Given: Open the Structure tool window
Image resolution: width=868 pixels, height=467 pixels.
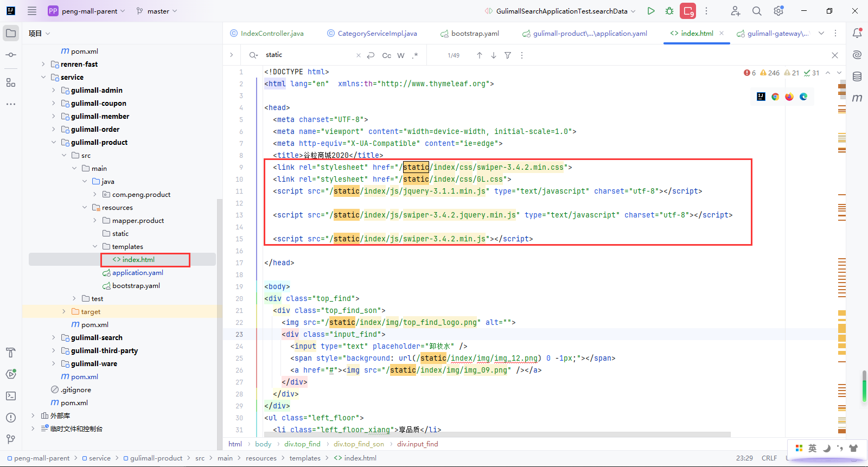Looking at the screenshot, I should (11, 82).
